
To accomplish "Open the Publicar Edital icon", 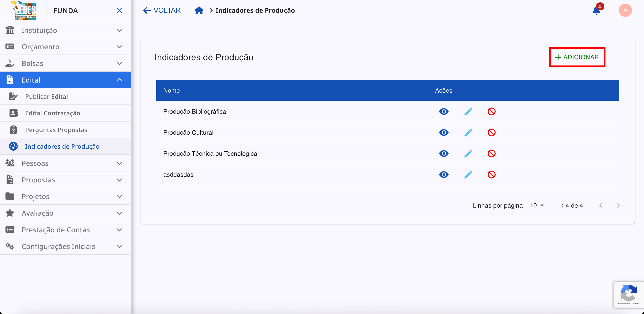I will 13,96.
